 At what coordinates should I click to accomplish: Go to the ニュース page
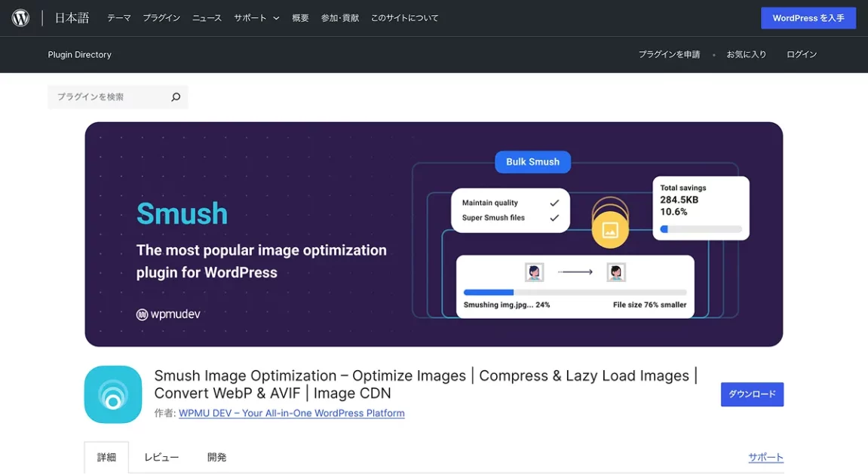click(x=207, y=18)
